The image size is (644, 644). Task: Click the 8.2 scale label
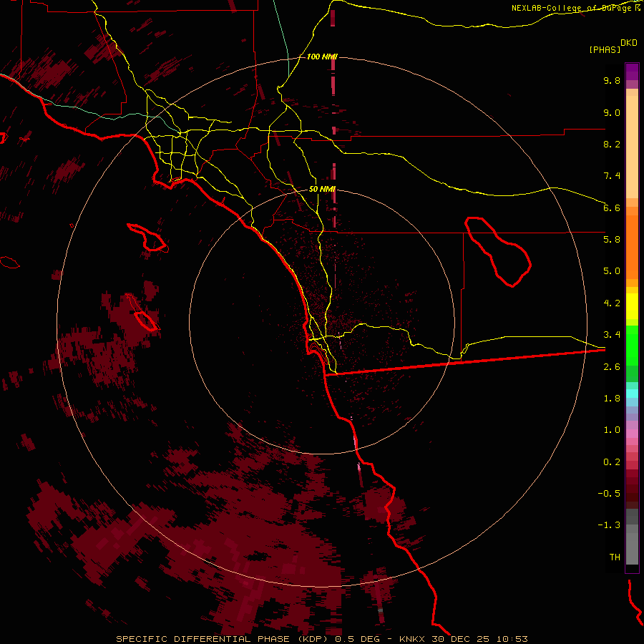(612, 144)
